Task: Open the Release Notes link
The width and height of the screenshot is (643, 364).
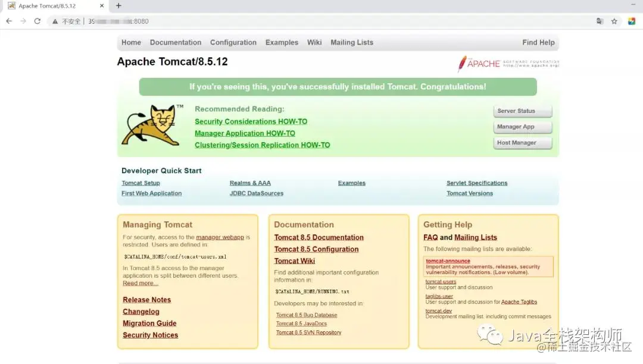Action: 147,300
